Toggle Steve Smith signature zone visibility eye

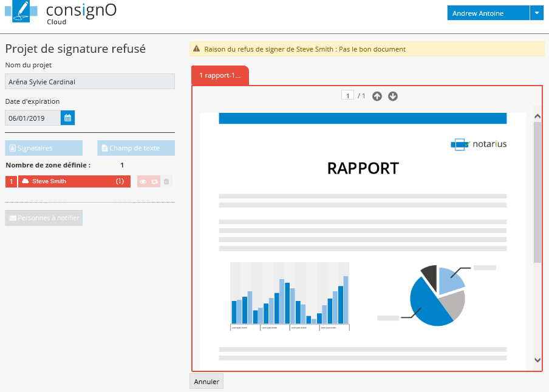point(143,181)
